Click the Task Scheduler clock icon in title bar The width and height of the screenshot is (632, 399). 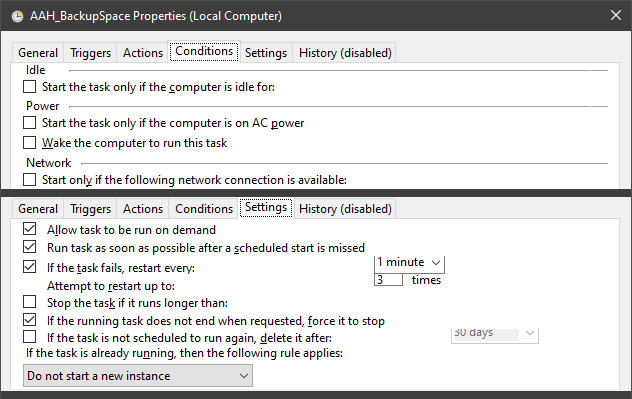(17, 16)
